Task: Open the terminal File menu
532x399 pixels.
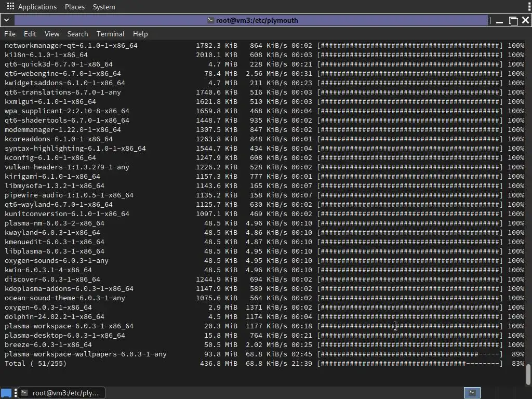Action: point(10,34)
